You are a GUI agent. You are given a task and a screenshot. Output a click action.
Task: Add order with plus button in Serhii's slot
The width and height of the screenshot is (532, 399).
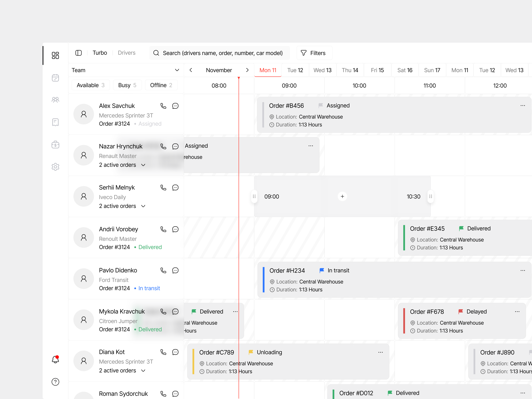tap(342, 197)
